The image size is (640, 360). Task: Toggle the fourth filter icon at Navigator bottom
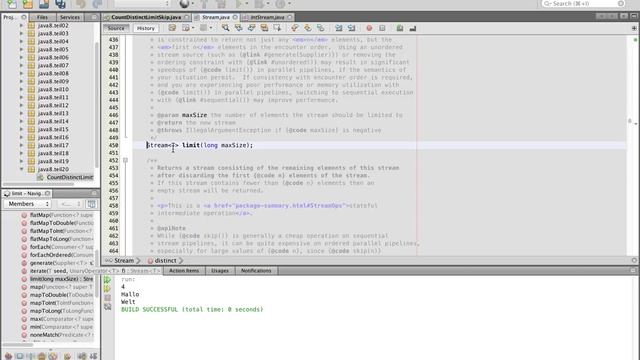click(x=41, y=356)
